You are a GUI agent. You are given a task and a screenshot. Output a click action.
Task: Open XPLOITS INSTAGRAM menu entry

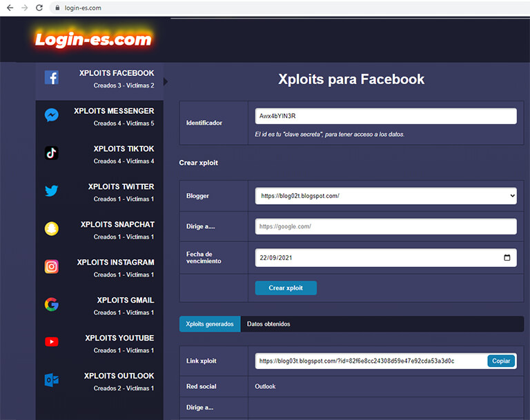pyautogui.click(x=99, y=270)
